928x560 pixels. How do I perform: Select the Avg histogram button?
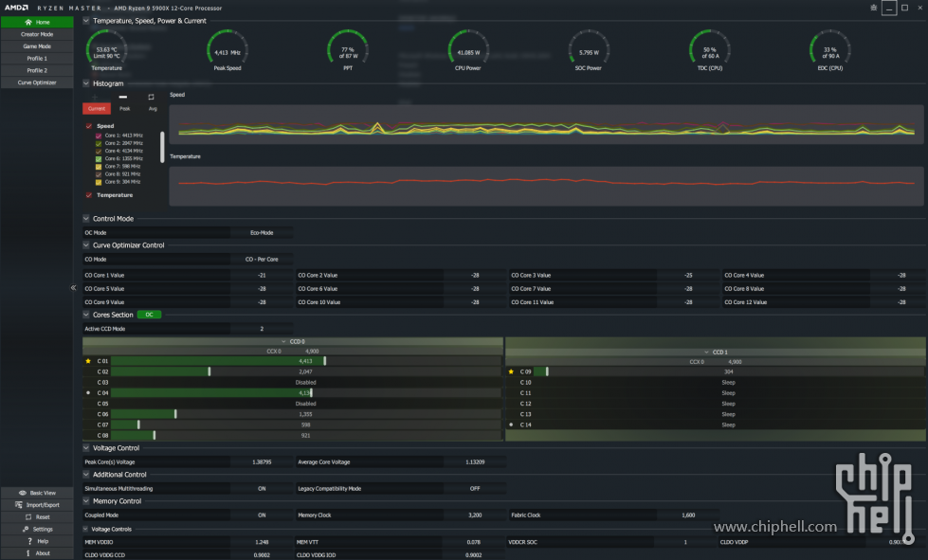(x=153, y=109)
